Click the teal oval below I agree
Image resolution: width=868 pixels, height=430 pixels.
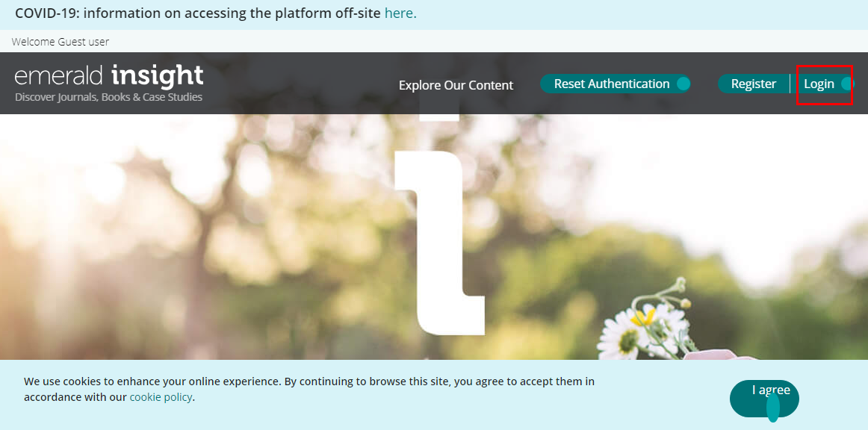tap(773, 408)
